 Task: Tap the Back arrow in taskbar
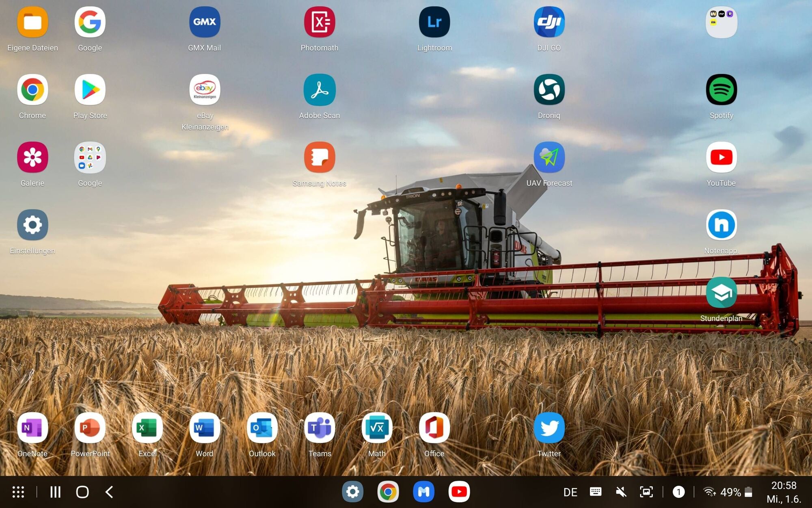[x=109, y=492]
